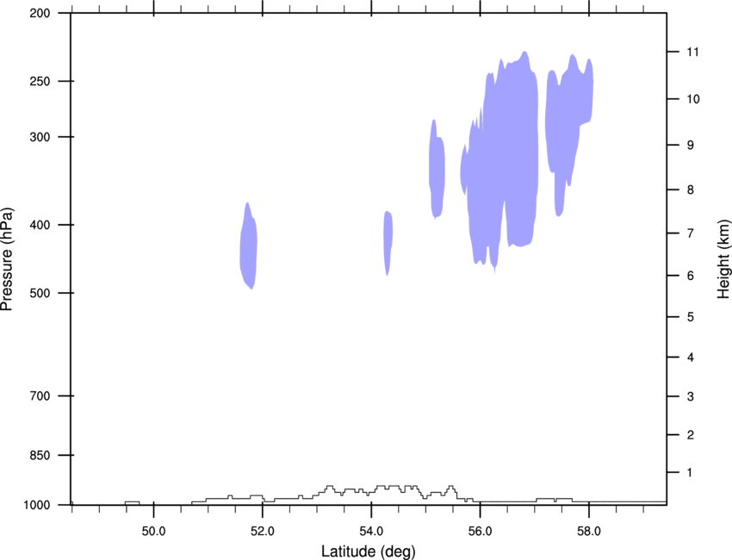
Task: Click the 400 pressure tick label
Action: pos(40,225)
